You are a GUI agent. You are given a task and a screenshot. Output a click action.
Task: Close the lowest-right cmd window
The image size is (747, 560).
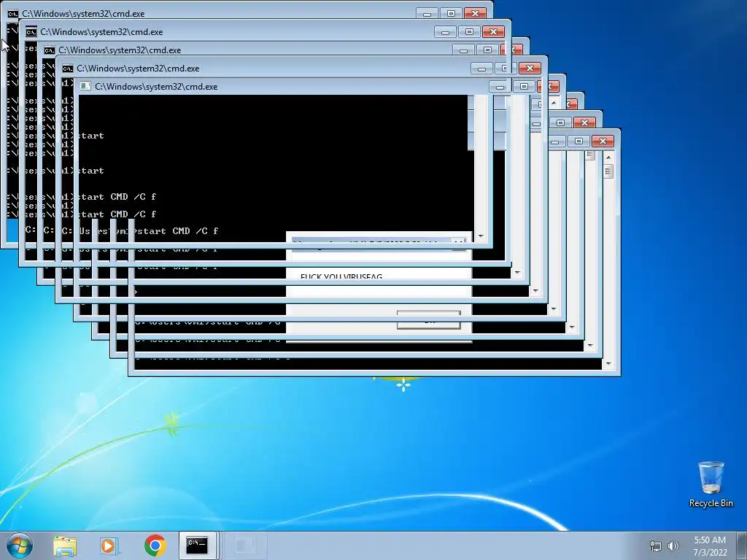(x=603, y=141)
